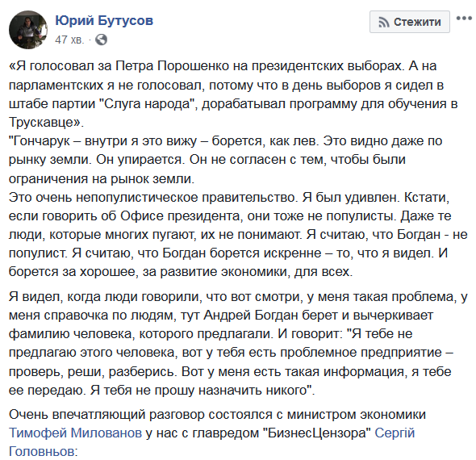Click the word "БизнесЦензора" in the last paragraph
The width and height of the screenshot is (476, 460).
click(x=316, y=433)
